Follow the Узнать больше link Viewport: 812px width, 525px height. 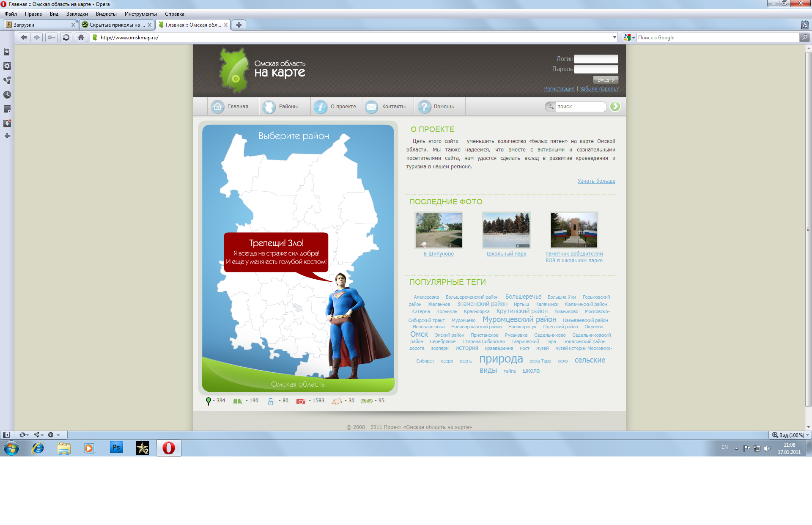596,181
